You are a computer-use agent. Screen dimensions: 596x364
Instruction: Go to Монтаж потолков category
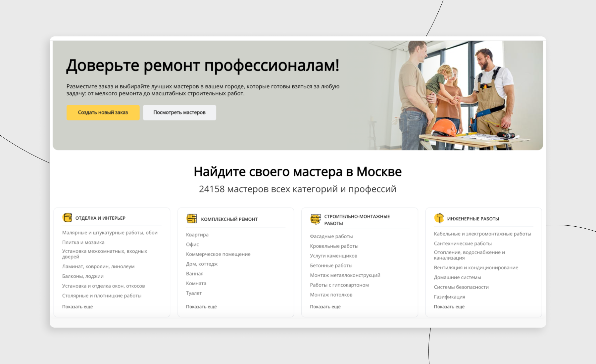(331, 295)
